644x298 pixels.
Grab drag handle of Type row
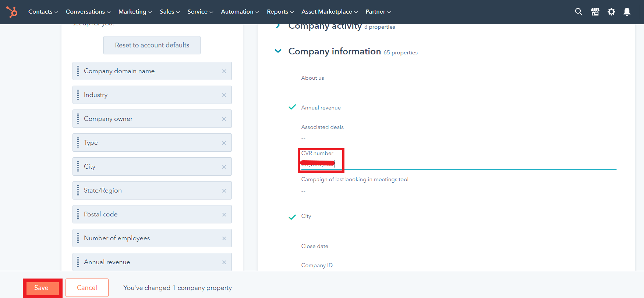point(78,143)
